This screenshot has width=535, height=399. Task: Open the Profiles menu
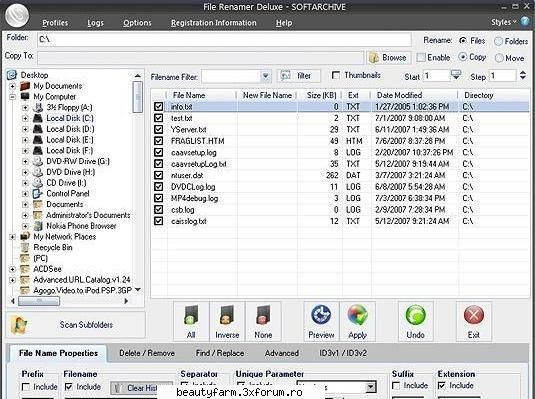point(55,23)
